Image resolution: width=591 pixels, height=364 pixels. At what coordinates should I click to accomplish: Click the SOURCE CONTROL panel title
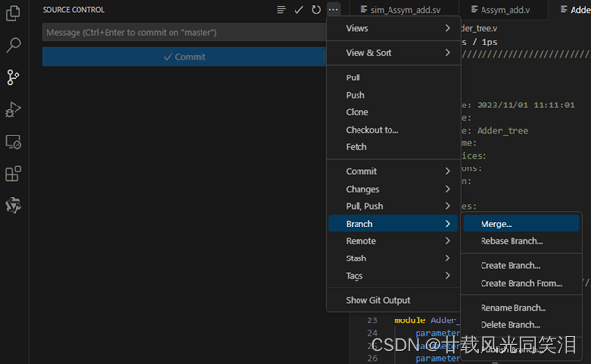[x=73, y=10]
